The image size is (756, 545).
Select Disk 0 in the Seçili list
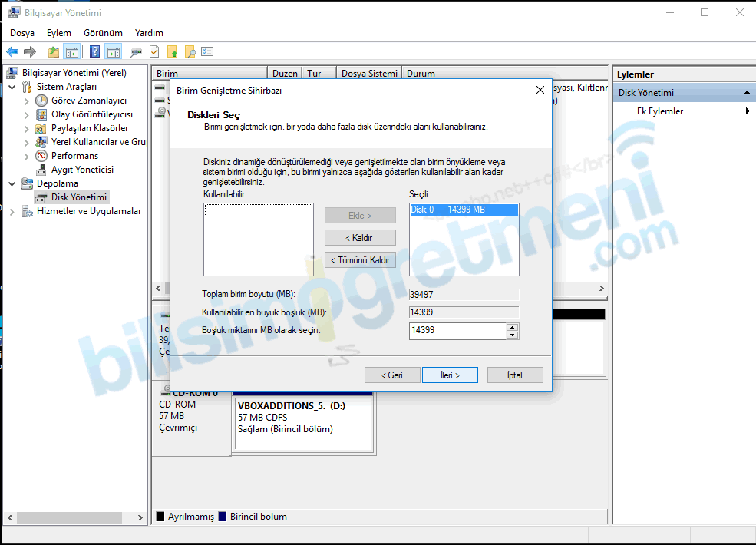[x=464, y=210]
